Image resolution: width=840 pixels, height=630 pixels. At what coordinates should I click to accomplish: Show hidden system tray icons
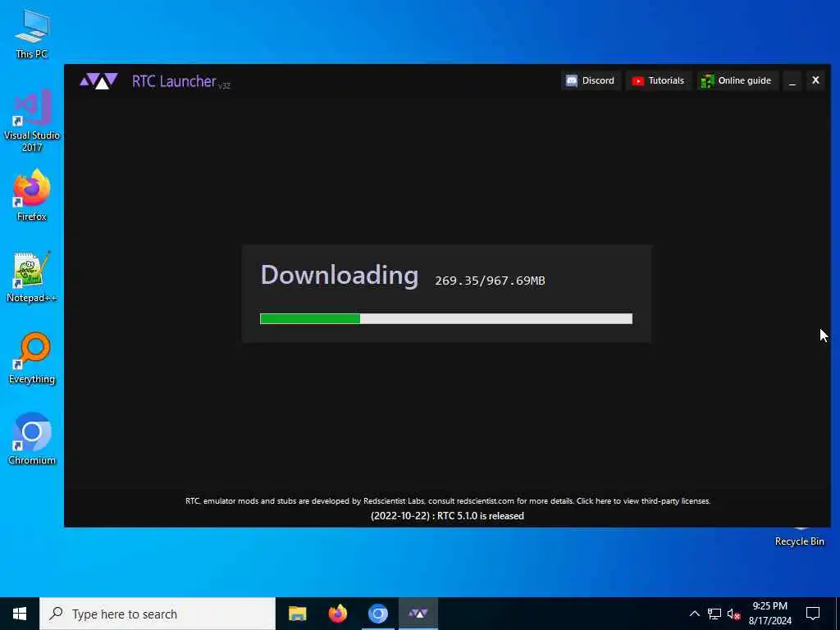[694, 614]
